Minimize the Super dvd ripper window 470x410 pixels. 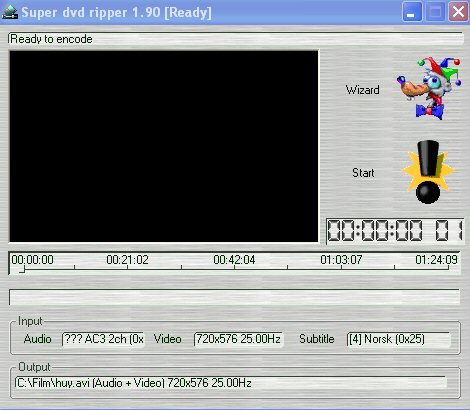(x=412, y=12)
